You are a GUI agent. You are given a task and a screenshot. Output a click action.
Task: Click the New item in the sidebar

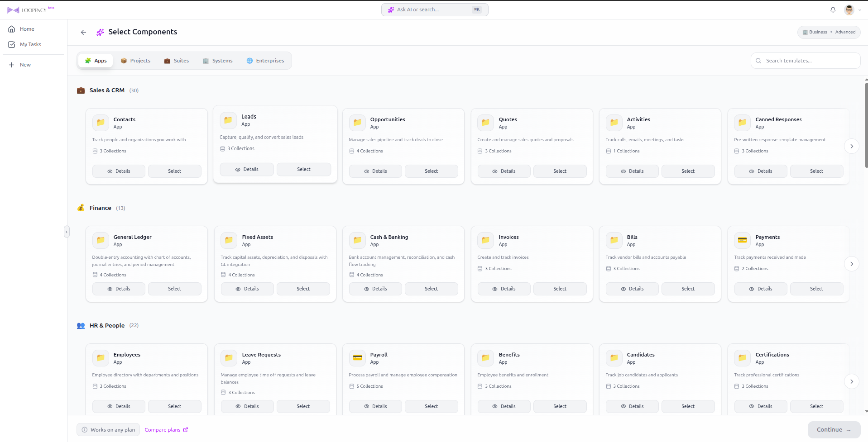tap(25, 64)
